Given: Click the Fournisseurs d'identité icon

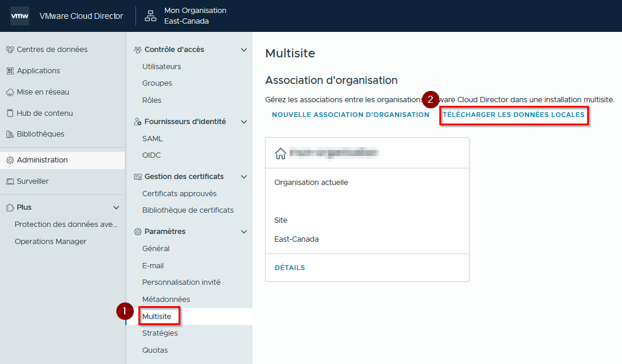Looking at the screenshot, I should [138, 122].
